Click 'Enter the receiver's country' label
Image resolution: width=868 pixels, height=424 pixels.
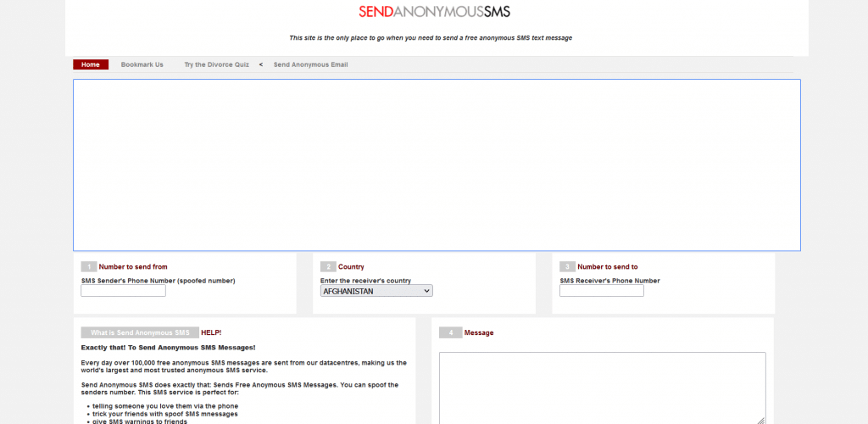(366, 281)
